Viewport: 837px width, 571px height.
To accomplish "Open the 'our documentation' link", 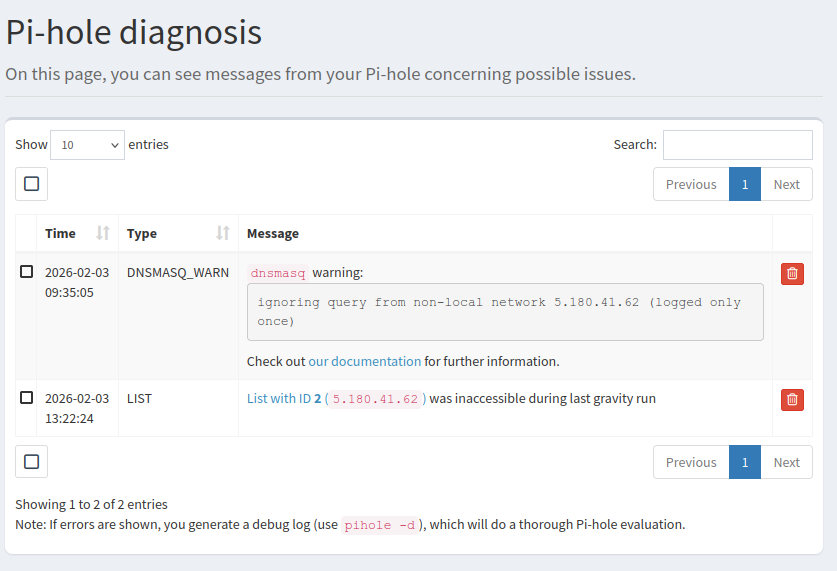I will pyautogui.click(x=365, y=361).
